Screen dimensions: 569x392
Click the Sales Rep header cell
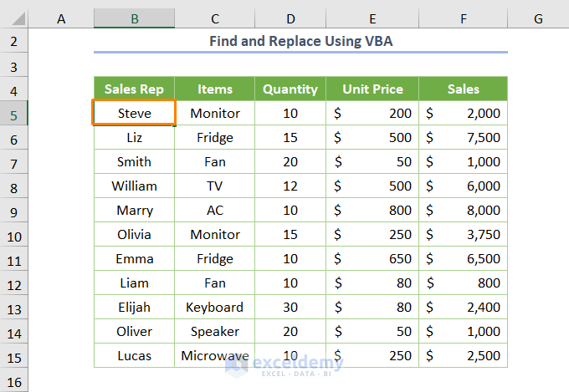[134, 89]
